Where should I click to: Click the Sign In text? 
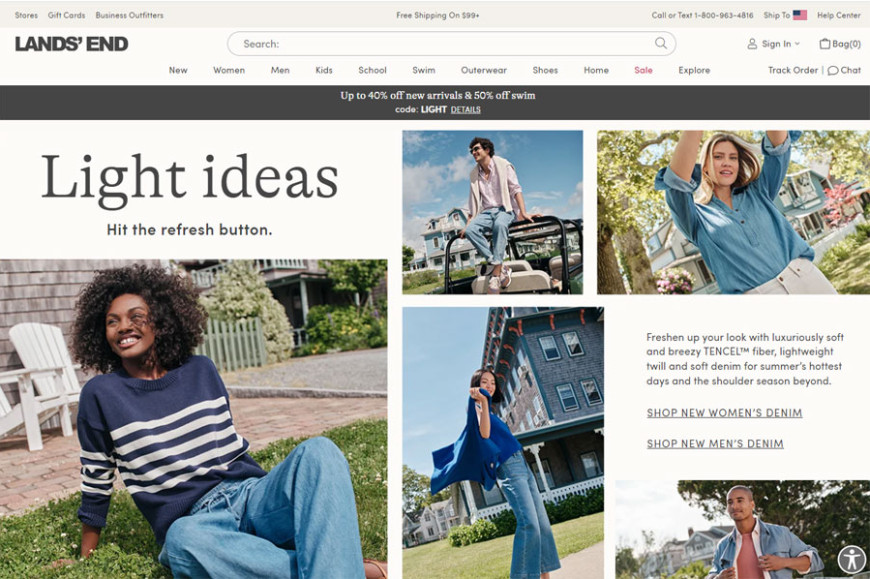pyautogui.click(x=776, y=44)
